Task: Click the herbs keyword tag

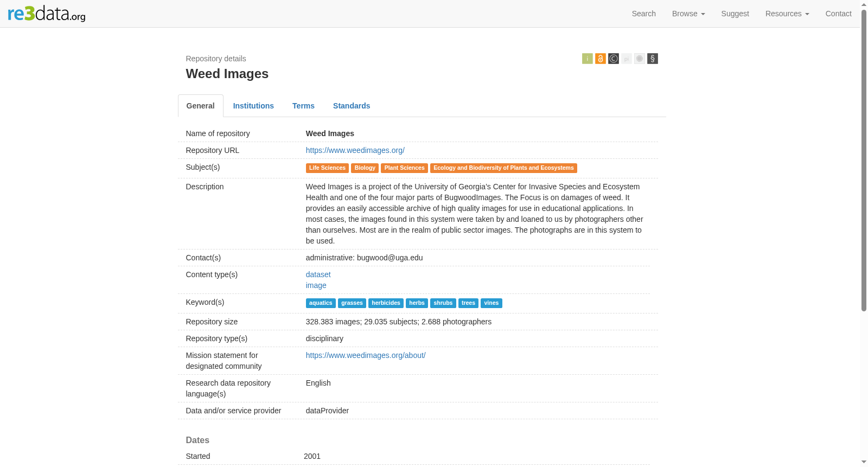Action: pos(417,303)
